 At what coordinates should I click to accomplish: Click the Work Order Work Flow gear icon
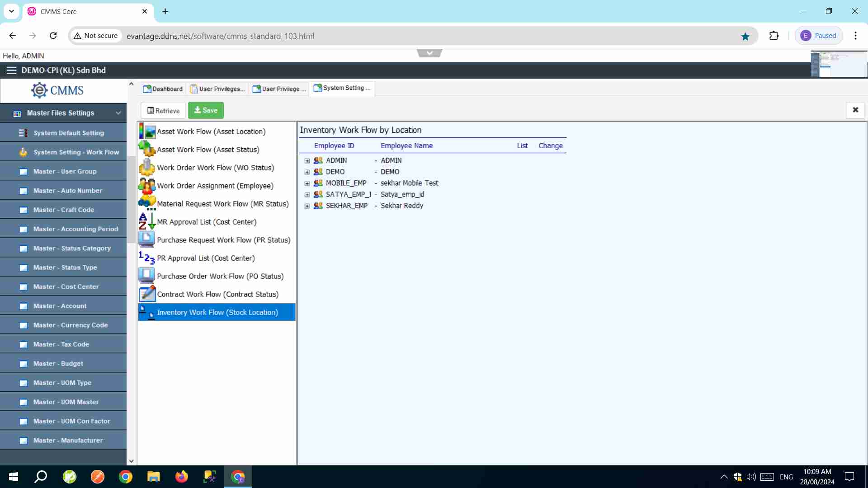tap(147, 168)
